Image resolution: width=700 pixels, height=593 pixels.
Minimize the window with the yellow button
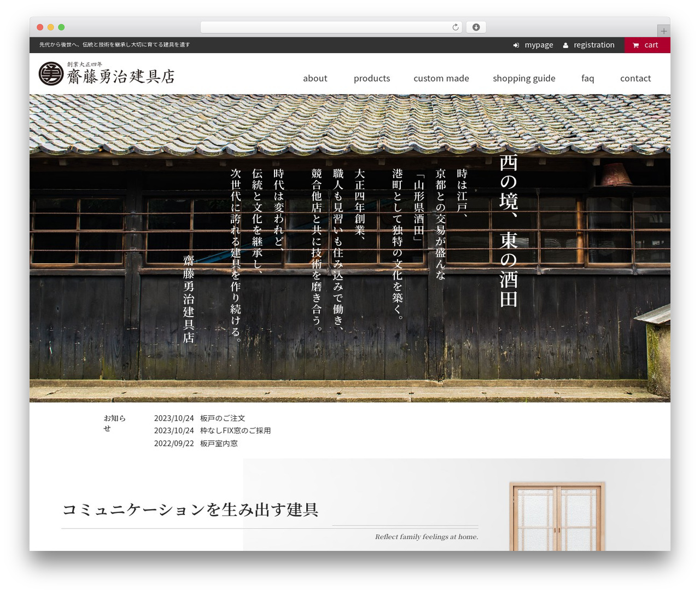point(50,27)
